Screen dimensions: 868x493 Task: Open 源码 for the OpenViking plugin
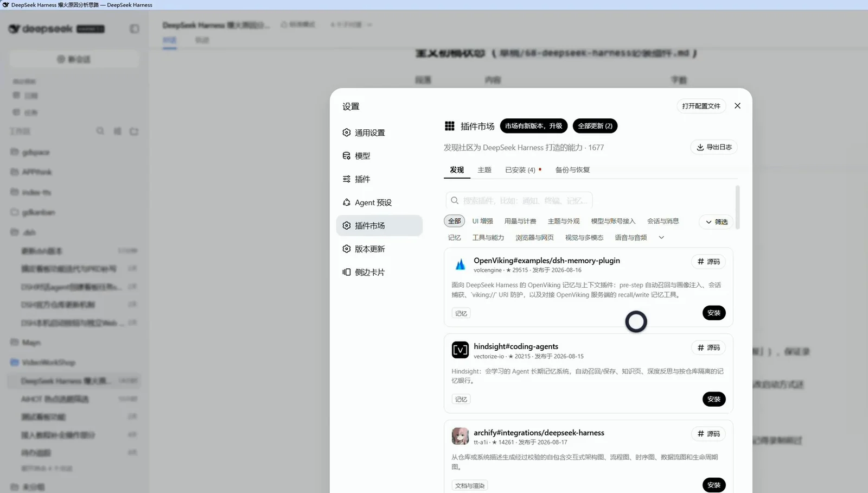pos(709,262)
